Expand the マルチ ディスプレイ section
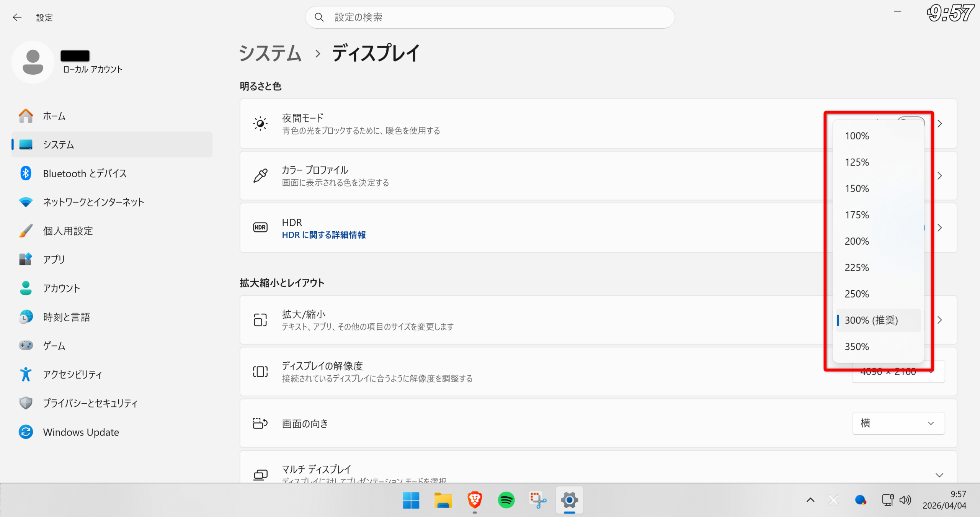Image resolution: width=980 pixels, height=517 pixels. pyautogui.click(x=939, y=475)
